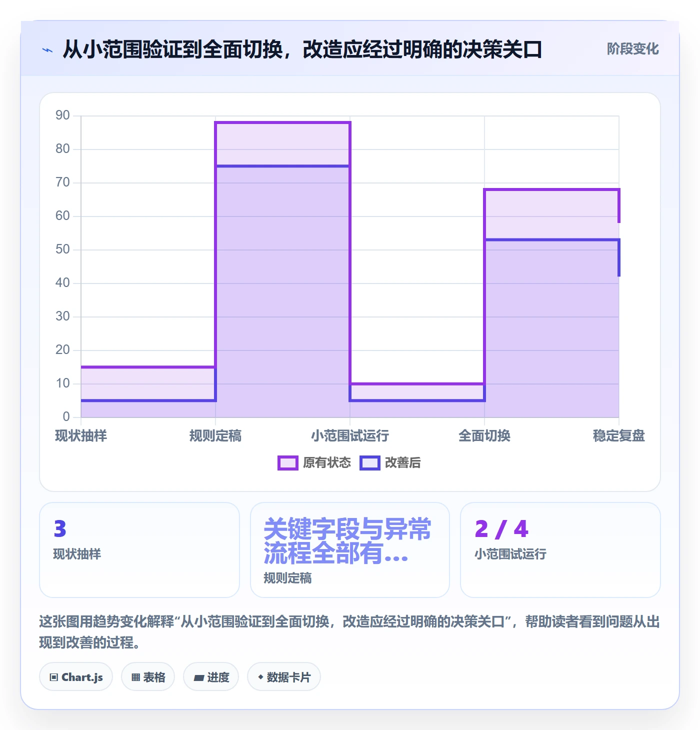Select the 进度 tag chip

[x=211, y=677]
